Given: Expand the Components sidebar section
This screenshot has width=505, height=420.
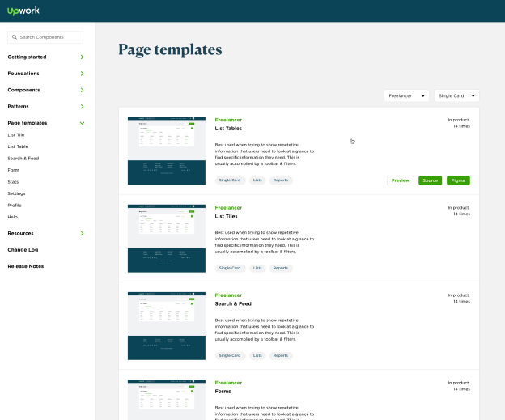Looking at the screenshot, I should point(82,90).
